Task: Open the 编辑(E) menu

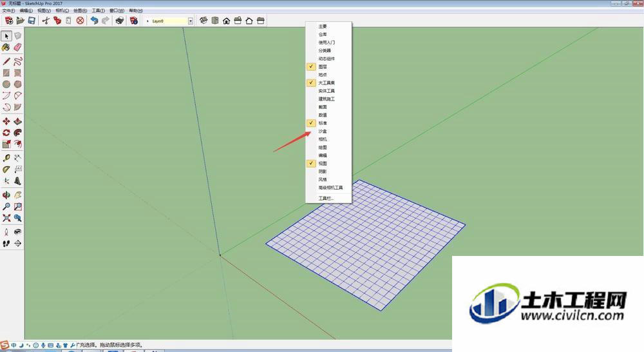Action: coord(26,10)
